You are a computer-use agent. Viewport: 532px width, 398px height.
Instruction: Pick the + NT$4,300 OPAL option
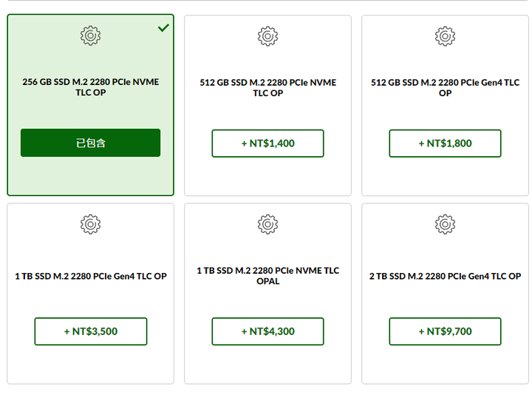click(267, 331)
